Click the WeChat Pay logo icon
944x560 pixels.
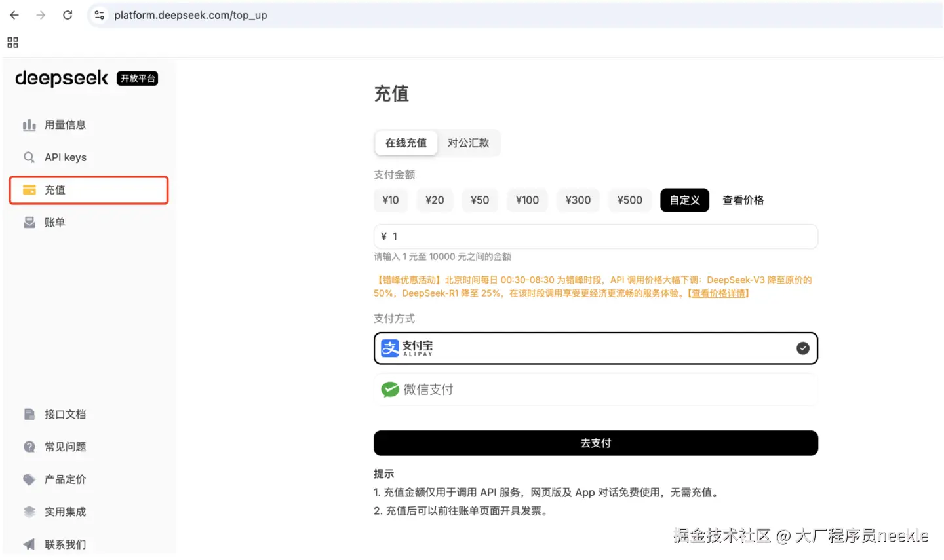(390, 390)
